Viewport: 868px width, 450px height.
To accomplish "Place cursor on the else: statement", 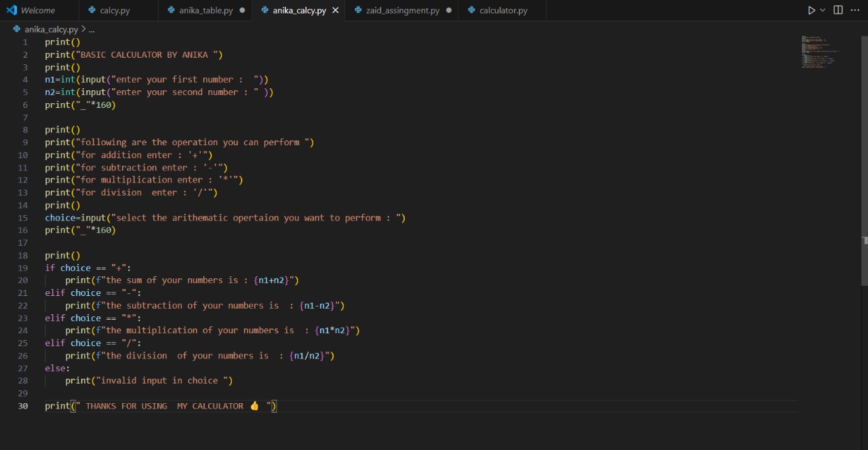I will tap(57, 368).
